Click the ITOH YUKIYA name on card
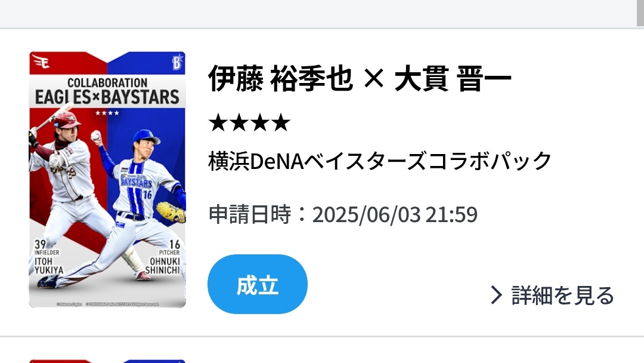 (x=48, y=266)
